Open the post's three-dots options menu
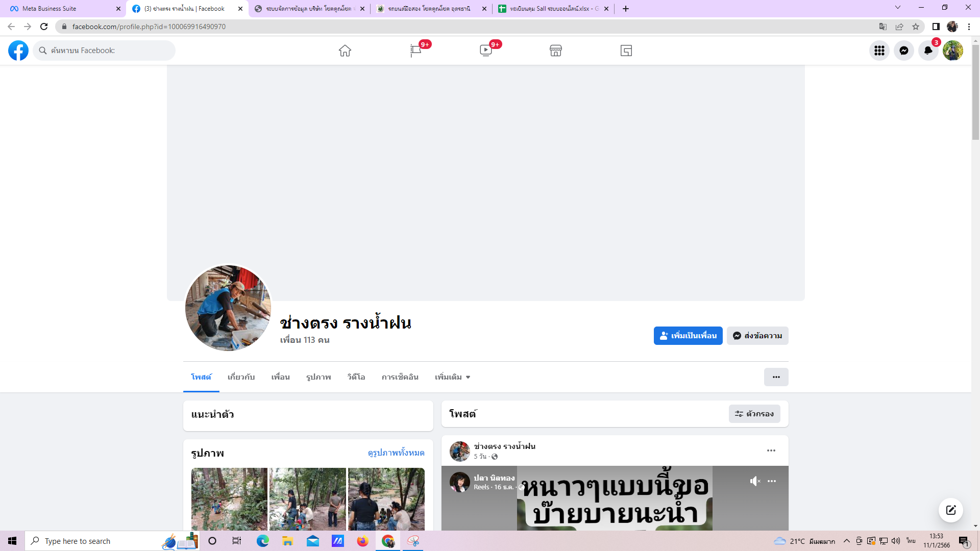980x551 pixels. (x=771, y=450)
